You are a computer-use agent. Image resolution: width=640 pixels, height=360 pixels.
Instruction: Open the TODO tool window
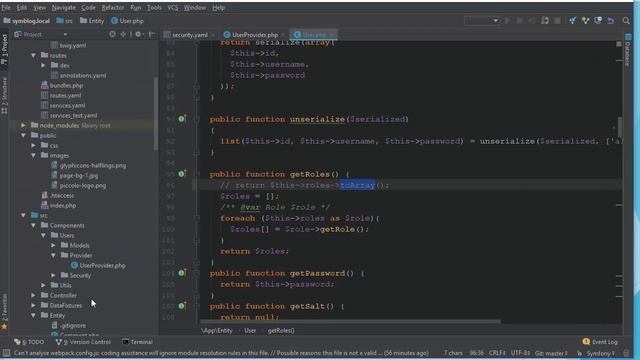29,342
